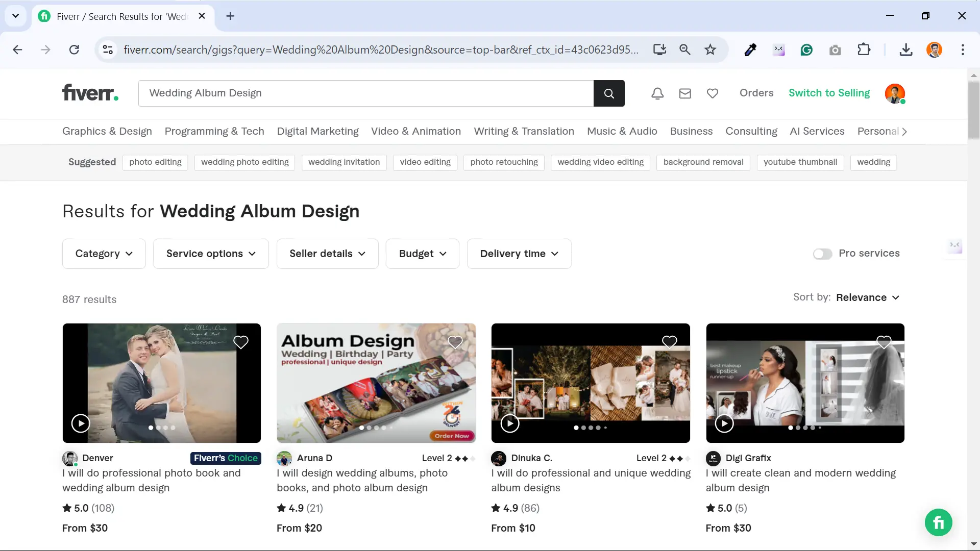
Task: Open Digi Grafix gig title link
Action: pos(800,481)
